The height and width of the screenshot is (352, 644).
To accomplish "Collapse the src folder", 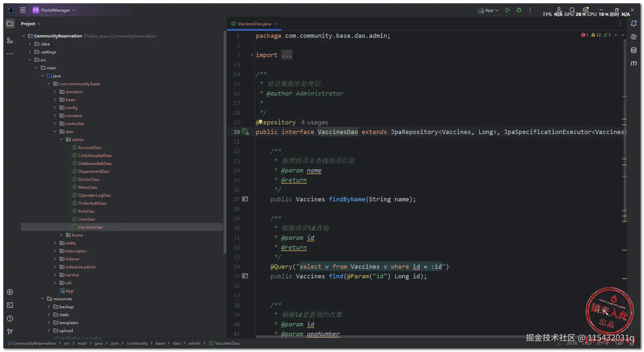I will click(30, 60).
